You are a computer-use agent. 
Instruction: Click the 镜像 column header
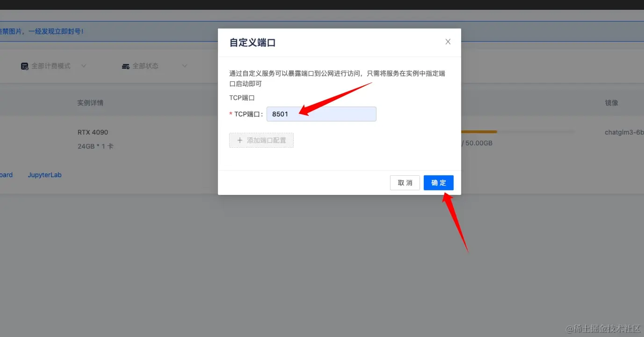coord(612,102)
